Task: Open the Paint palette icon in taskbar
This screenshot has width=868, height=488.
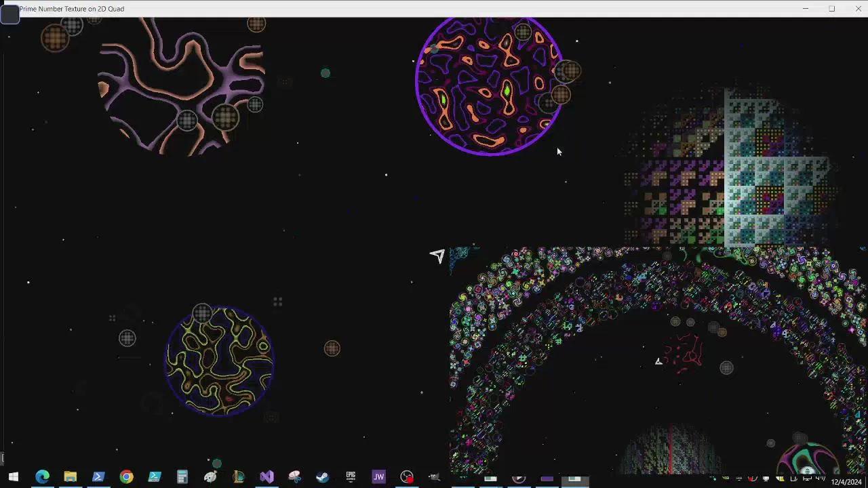Action: (x=210, y=476)
